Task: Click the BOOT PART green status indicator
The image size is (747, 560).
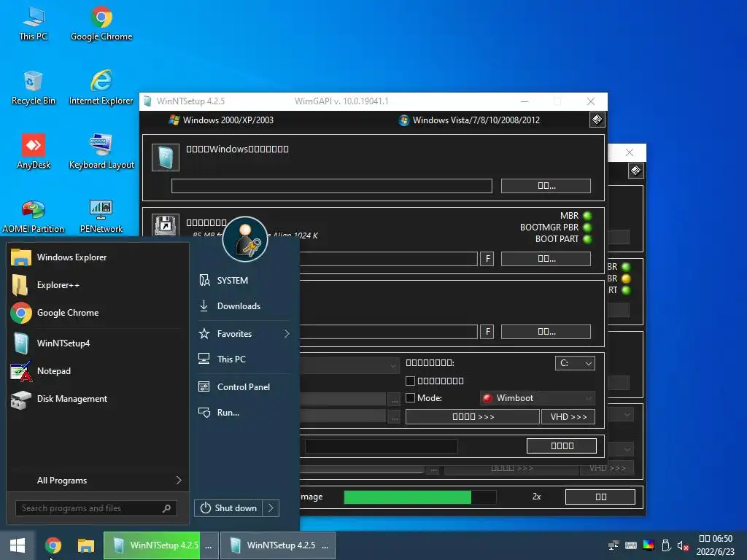Action: 587,239
